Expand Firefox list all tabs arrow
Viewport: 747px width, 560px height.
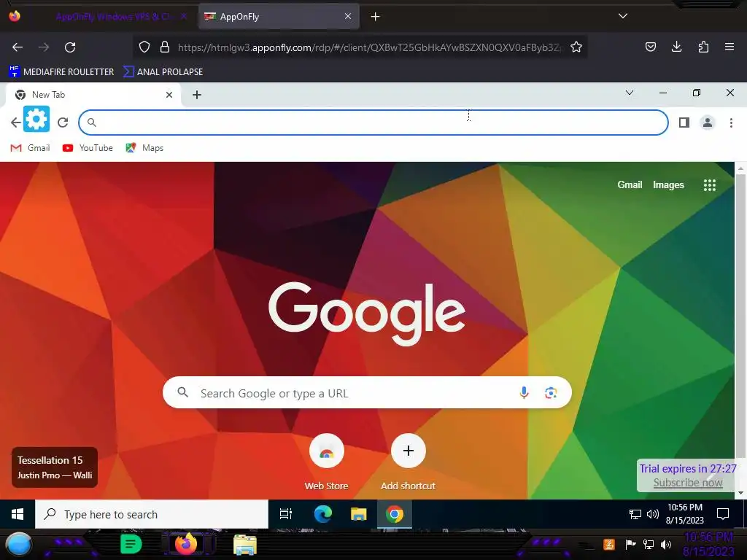coord(623,16)
